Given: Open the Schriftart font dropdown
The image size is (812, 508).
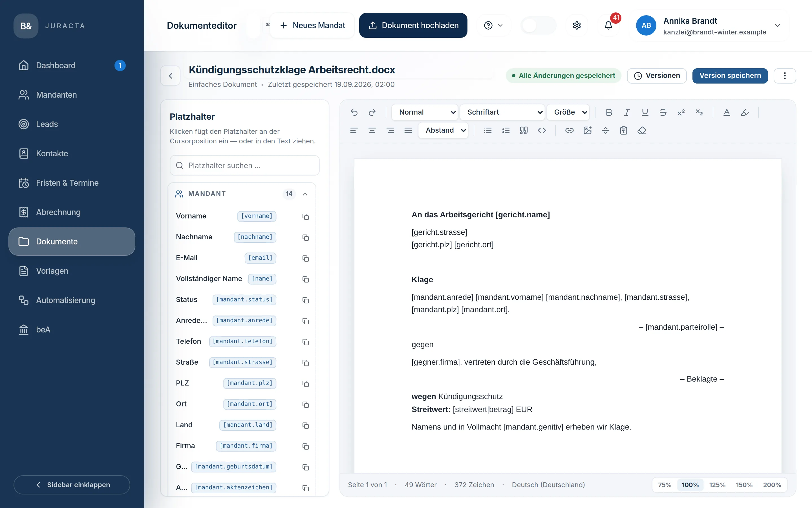Looking at the screenshot, I should tap(502, 112).
